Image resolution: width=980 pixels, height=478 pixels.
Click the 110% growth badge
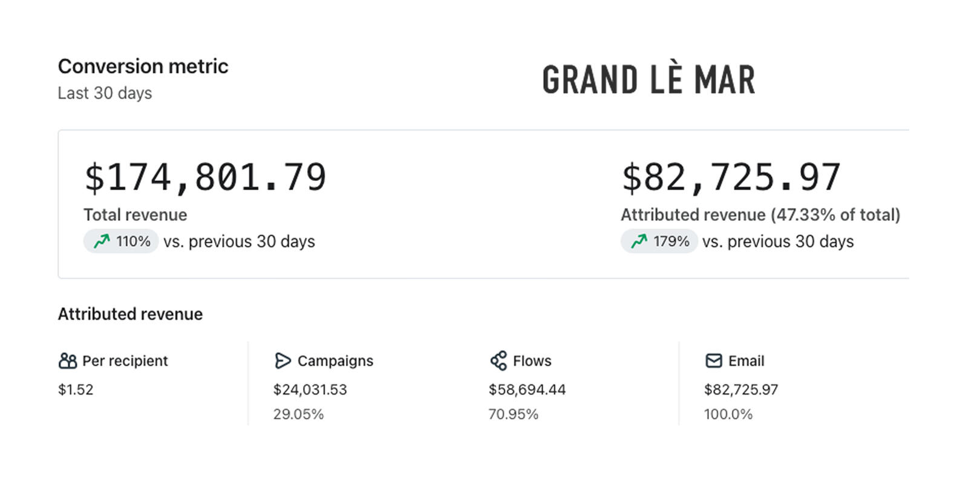(122, 241)
